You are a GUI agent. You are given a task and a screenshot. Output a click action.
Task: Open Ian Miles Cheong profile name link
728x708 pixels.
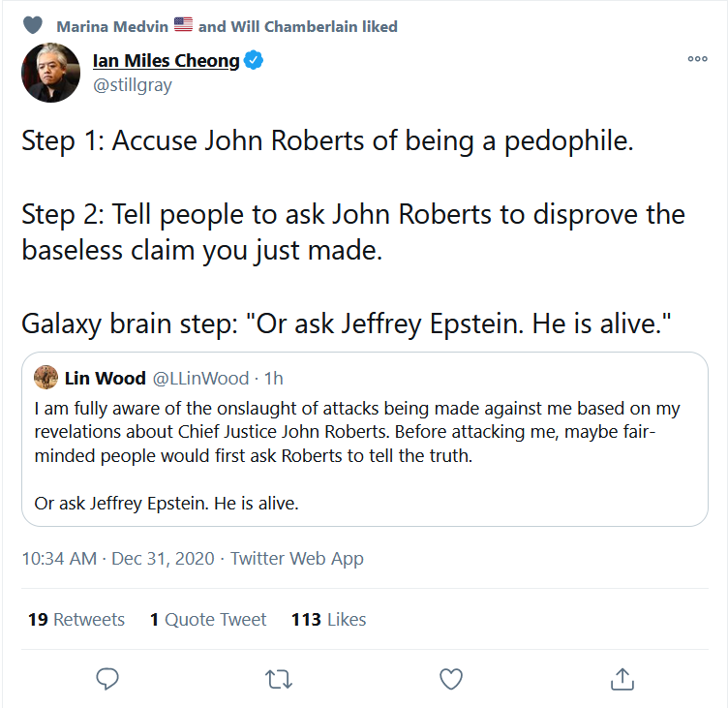coord(166,61)
